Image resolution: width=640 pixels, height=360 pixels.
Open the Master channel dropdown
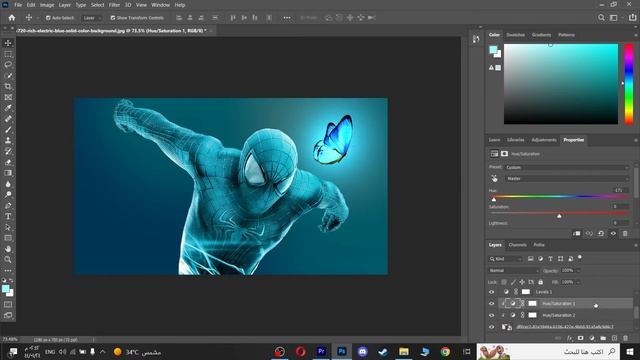click(x=567, y=178)
